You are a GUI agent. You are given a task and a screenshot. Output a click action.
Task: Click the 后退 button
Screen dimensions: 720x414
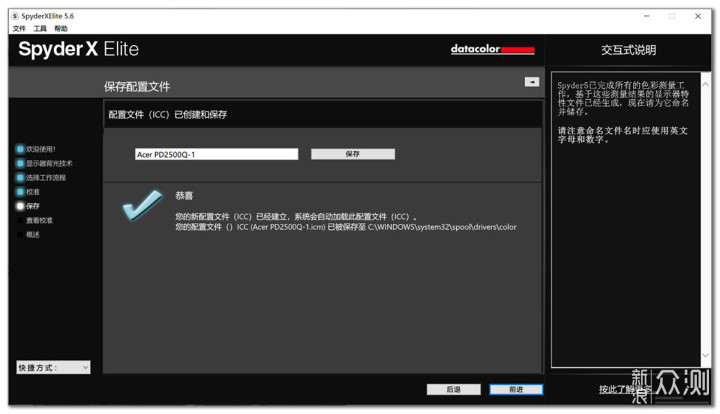click(x=454, y=389)
